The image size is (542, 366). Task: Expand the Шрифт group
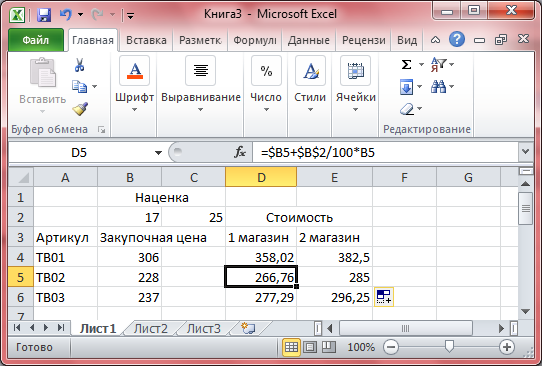click(x=134, y=84)
